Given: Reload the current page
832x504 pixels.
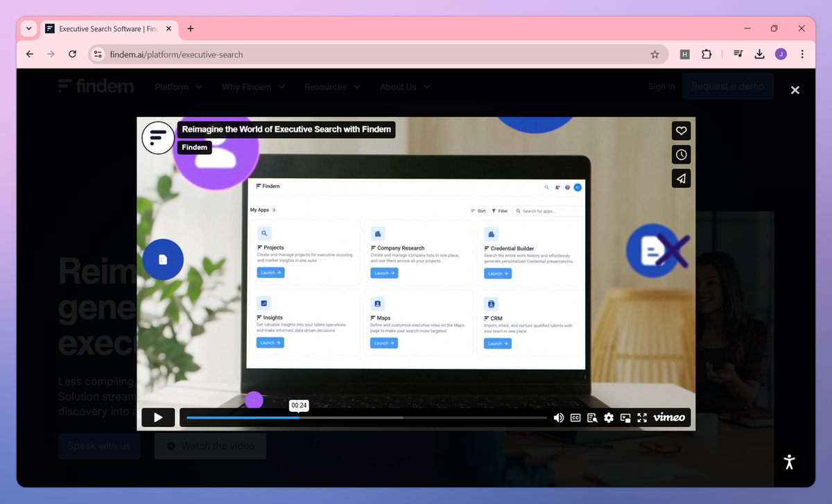Looking at the screenshot, I should click(72, 54).
